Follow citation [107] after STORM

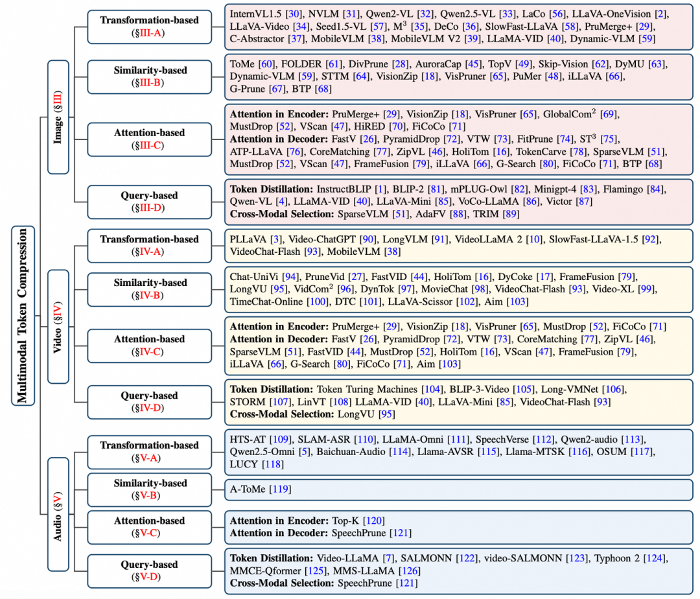coord(281,402)
